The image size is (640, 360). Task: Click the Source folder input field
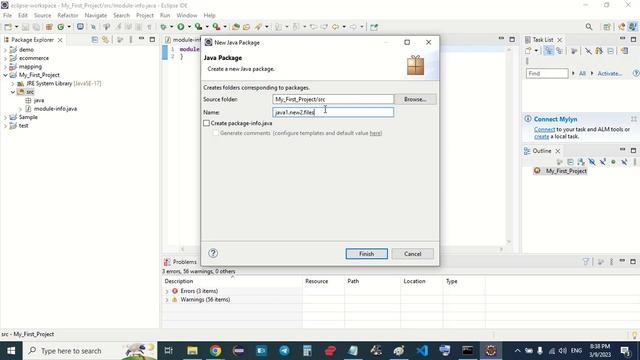[x=333, y=99]
